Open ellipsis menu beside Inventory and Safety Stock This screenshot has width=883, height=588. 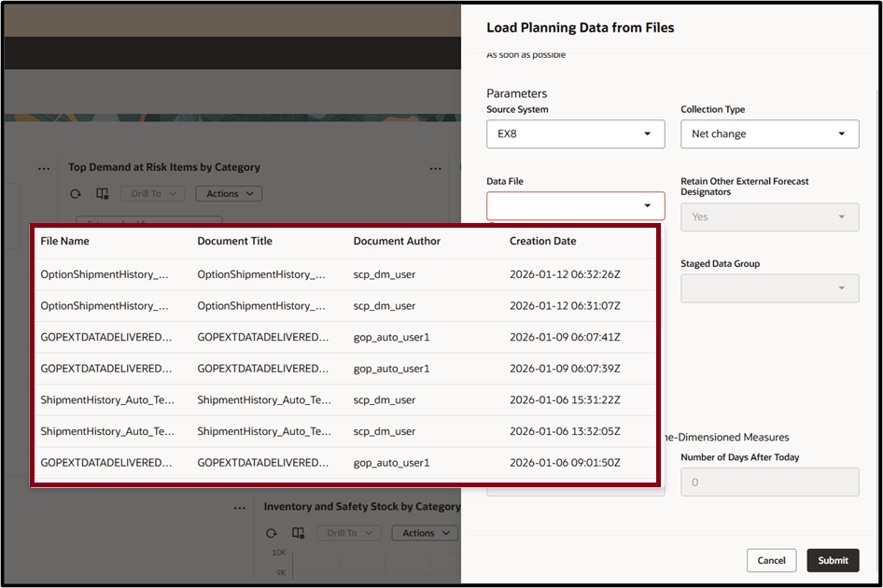coord(239,506)
